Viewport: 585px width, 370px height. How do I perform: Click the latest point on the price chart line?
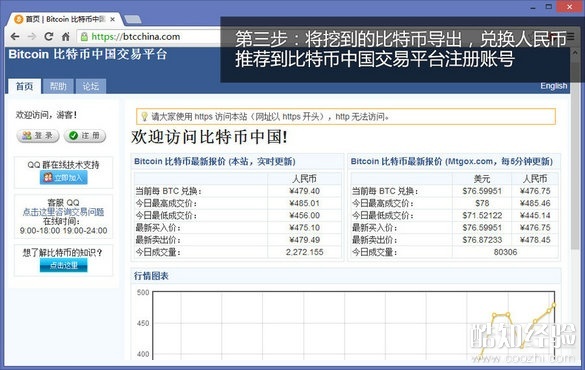[x=554, y=305]
